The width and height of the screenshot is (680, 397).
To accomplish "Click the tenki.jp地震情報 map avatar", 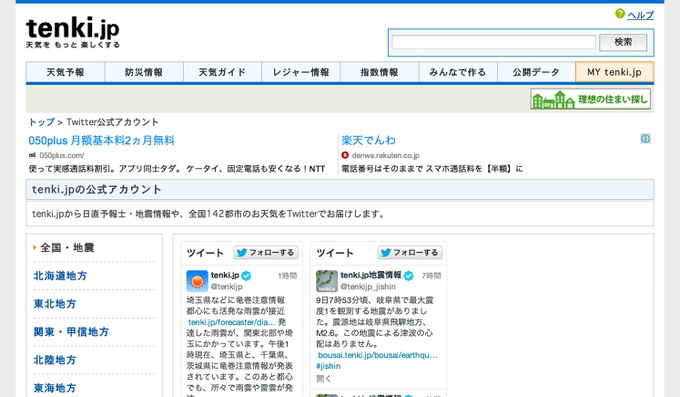I will coord(327,281).
